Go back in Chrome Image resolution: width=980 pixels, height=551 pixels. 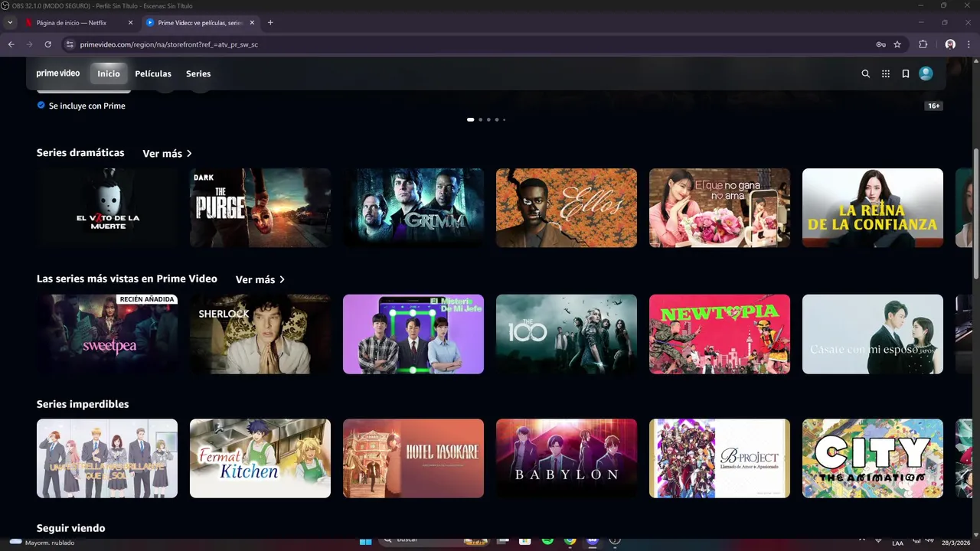coord(11,44)
